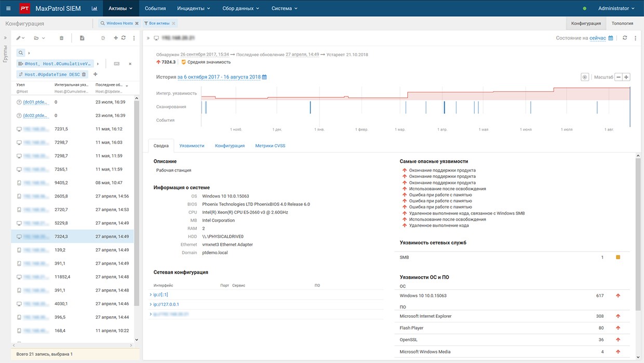Click the target icon next to Масштаб
The width and height of the screenshot is (644, 363).
pyautogui.click(x=585, y=77)
